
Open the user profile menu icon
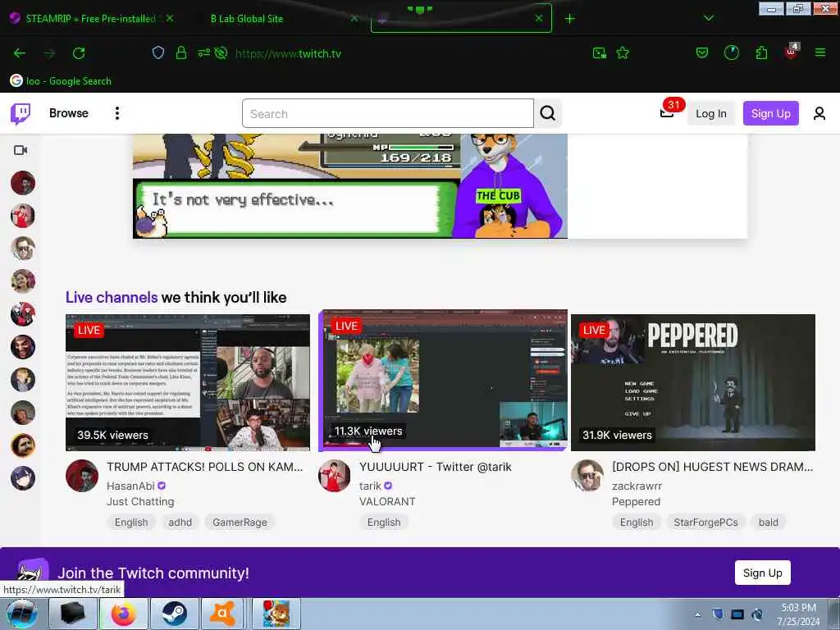coord(819,113)
